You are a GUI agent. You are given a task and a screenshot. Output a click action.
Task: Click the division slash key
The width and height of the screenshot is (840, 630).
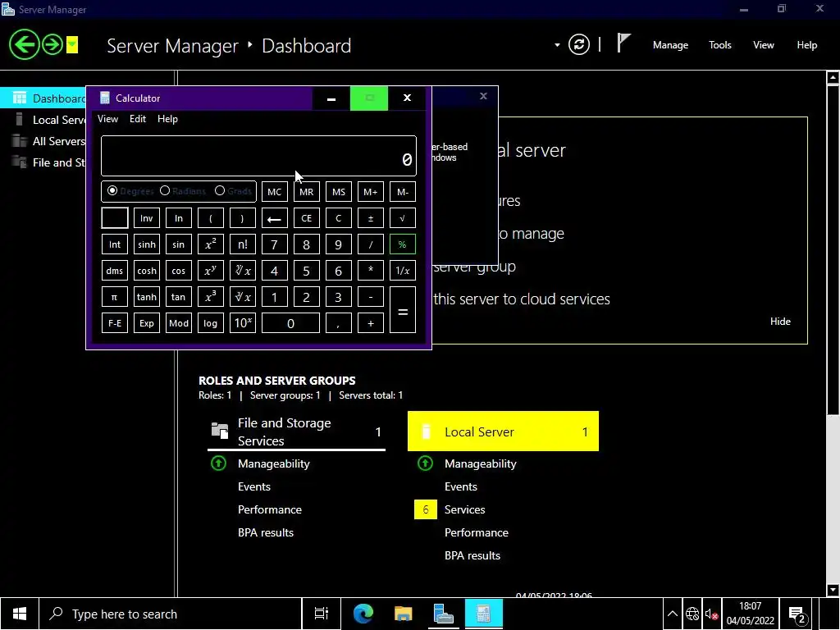click(370, 244)
